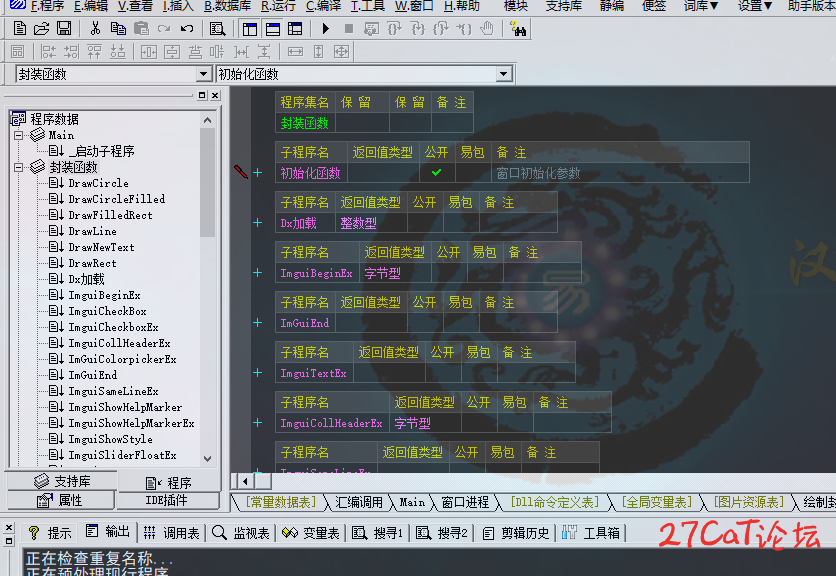Switch to the 常量数据表 tab

(280, 502)
